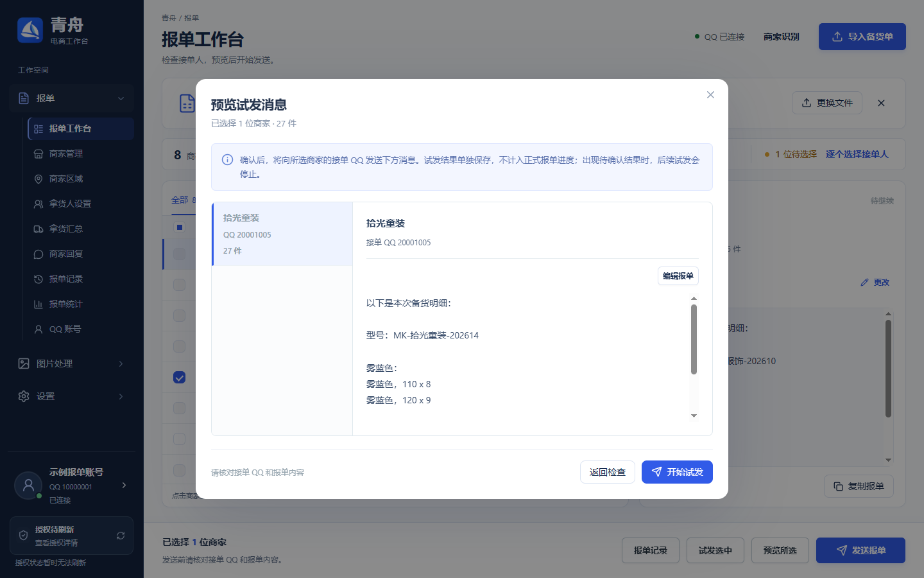Viewport: 924px width, 578px height.
Task: Click the 返回检查 button
Action: (608, 472)
